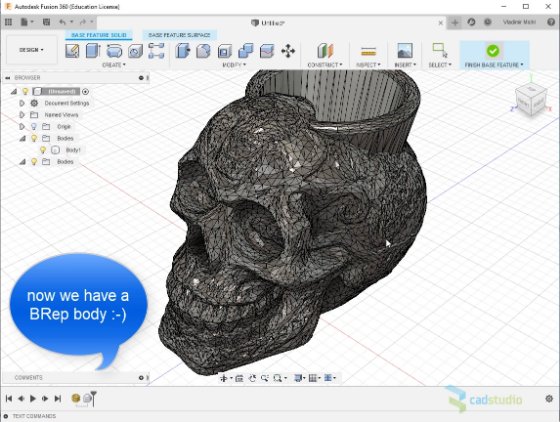Select the Extrude tool
Image resolution: width=560 pixels, height=422 pixels.
click(x=93, y=51)
